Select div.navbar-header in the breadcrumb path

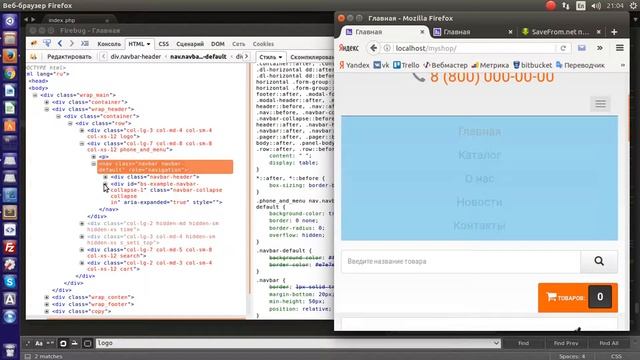(x=136, y=56)
